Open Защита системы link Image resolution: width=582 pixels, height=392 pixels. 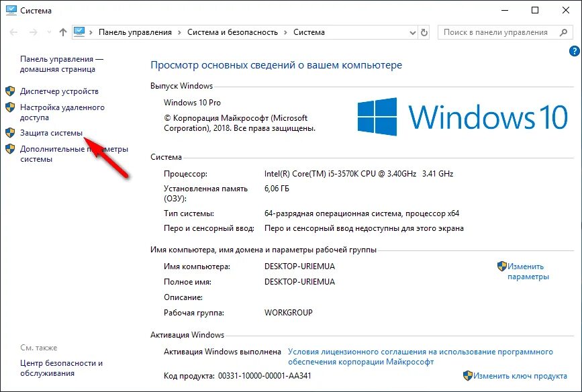51,133
